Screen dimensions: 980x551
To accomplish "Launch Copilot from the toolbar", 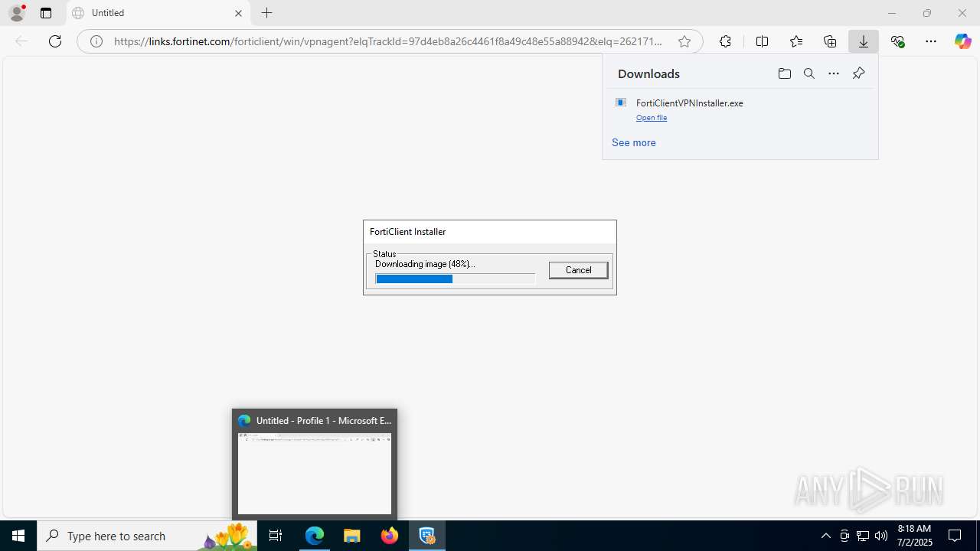I will coord(963,41).
